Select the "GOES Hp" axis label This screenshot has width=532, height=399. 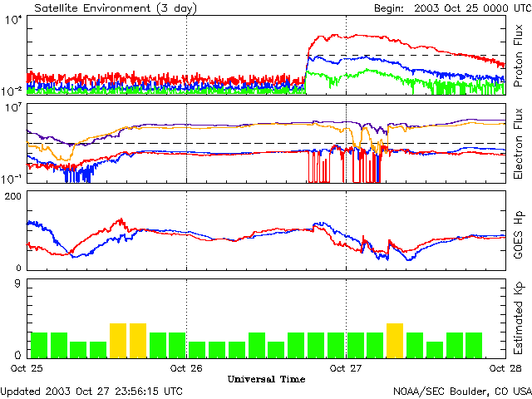(x=519, y=229)
